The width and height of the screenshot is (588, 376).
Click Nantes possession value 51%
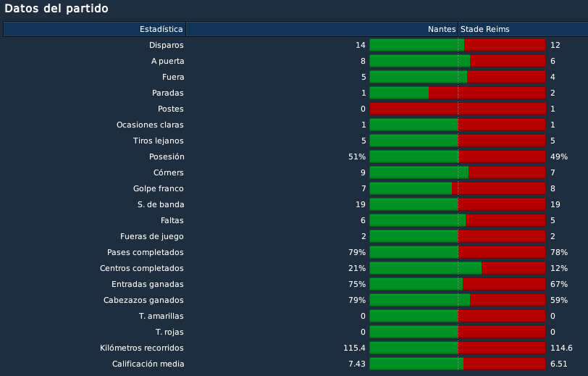[x=356, y=157]
